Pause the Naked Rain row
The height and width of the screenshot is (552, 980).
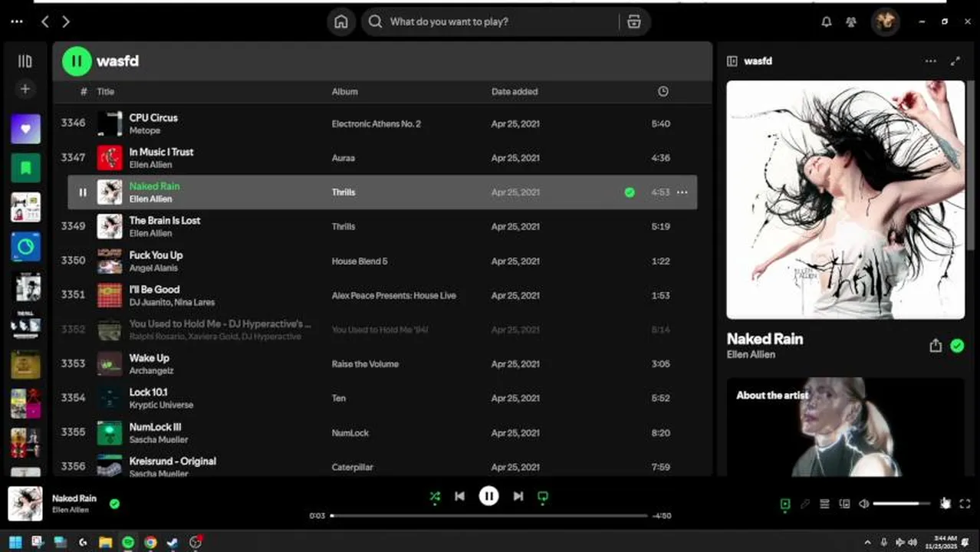83,192
